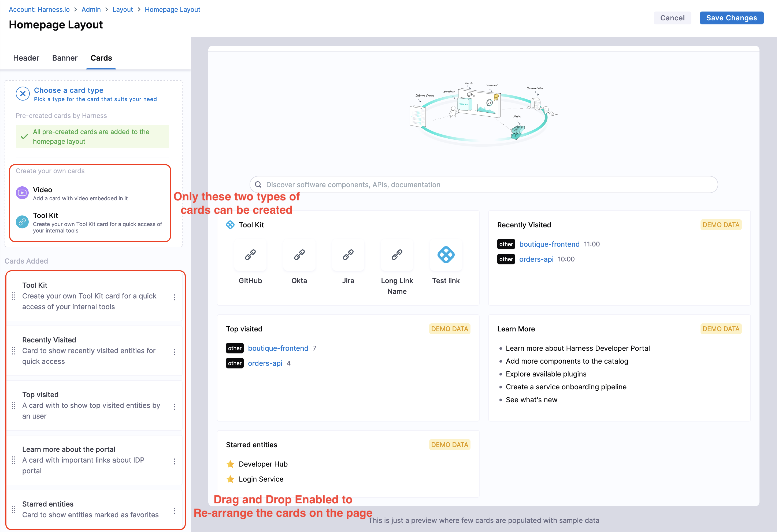The width and height of the screenshot is (782, 532).
Task: Click the Developer Hub star icon
Action: [x=230, y=464]
